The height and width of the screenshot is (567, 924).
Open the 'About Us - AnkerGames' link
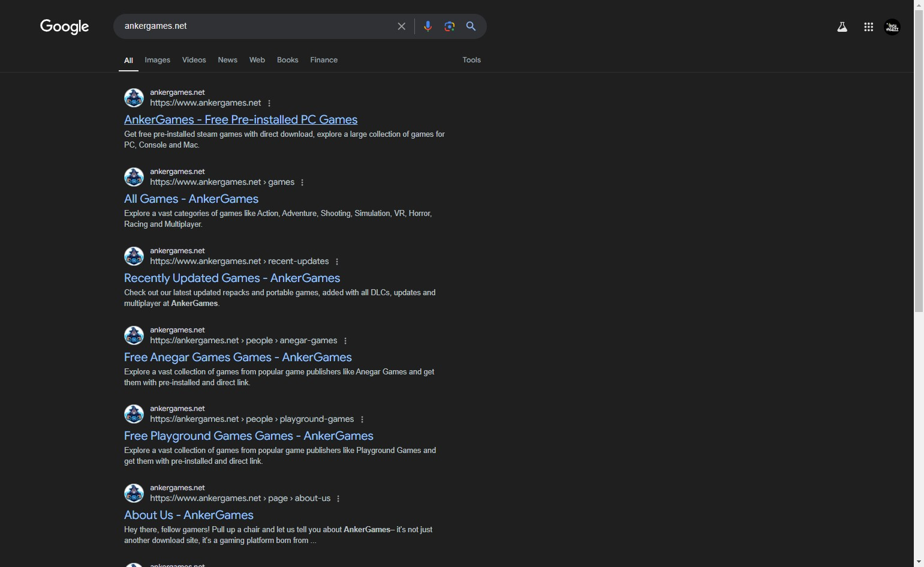click(189, 515)
